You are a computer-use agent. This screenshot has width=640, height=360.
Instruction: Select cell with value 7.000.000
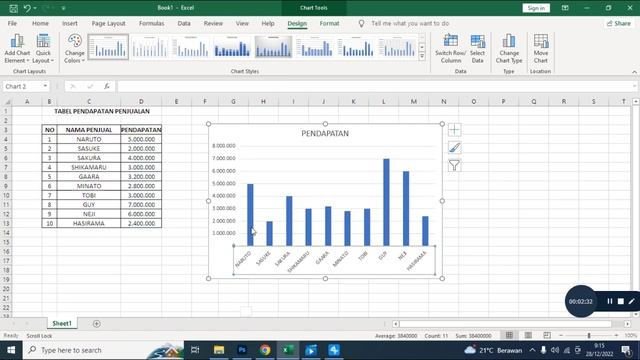(x=141, y=204)
